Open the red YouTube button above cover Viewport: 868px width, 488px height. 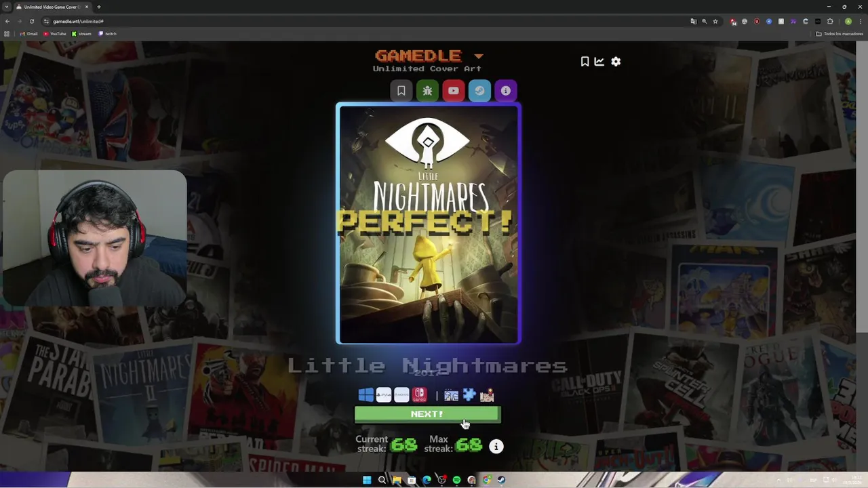[x=454, y=91]
